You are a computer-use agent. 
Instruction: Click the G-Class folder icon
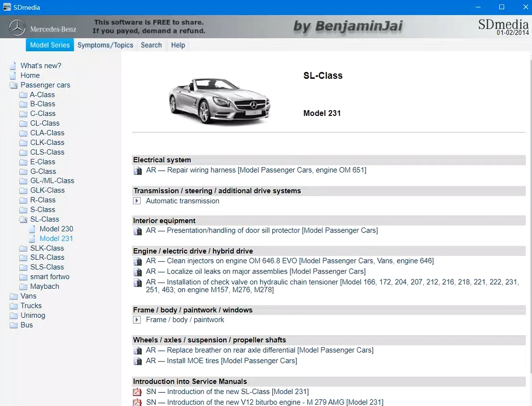tap(23, 172)
